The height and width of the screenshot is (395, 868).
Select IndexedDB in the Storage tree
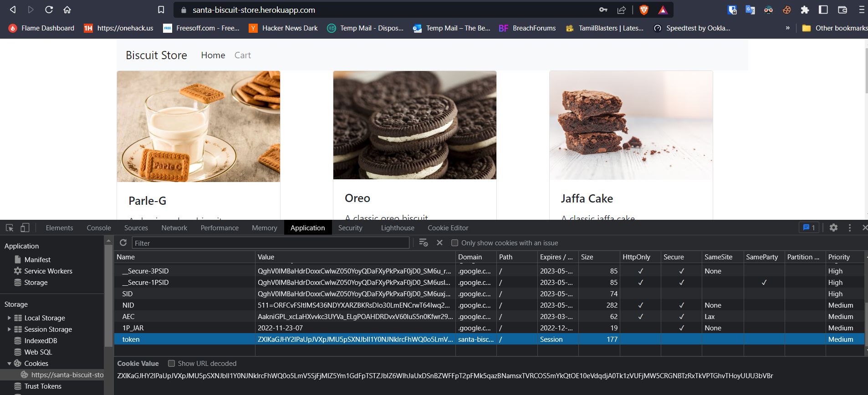point(41,340)
